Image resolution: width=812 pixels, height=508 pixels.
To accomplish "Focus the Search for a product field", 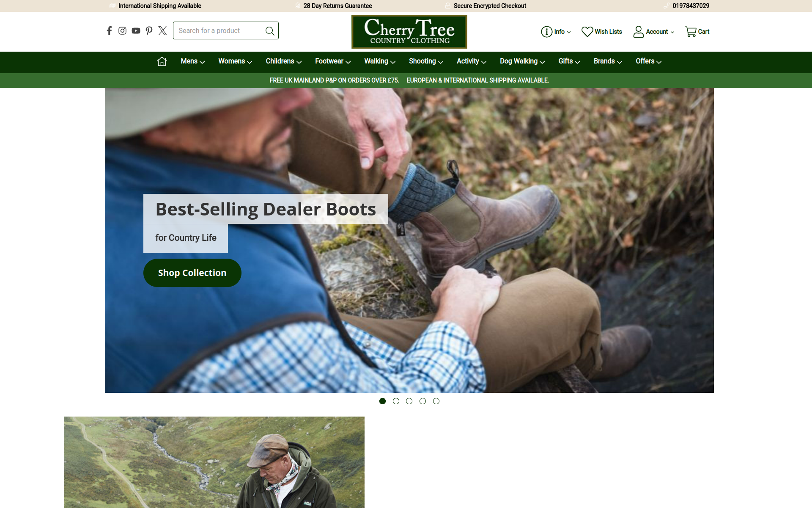I will (220, 30).
